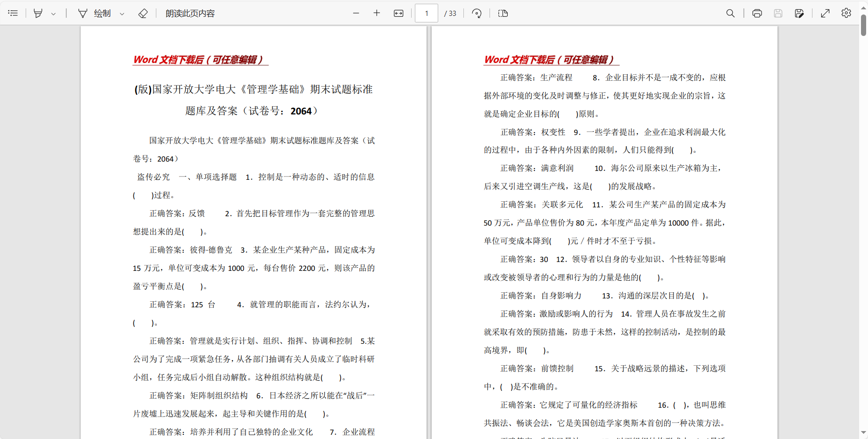Click the document title containing 期末试题标准
868x439 pixels.
(x=253, y=100)
